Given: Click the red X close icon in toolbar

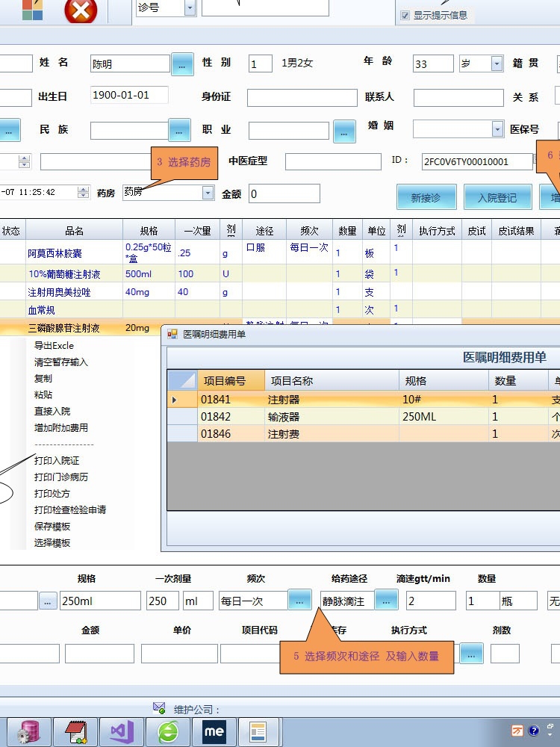Looking at the screenshot, I should click(81, 10).
